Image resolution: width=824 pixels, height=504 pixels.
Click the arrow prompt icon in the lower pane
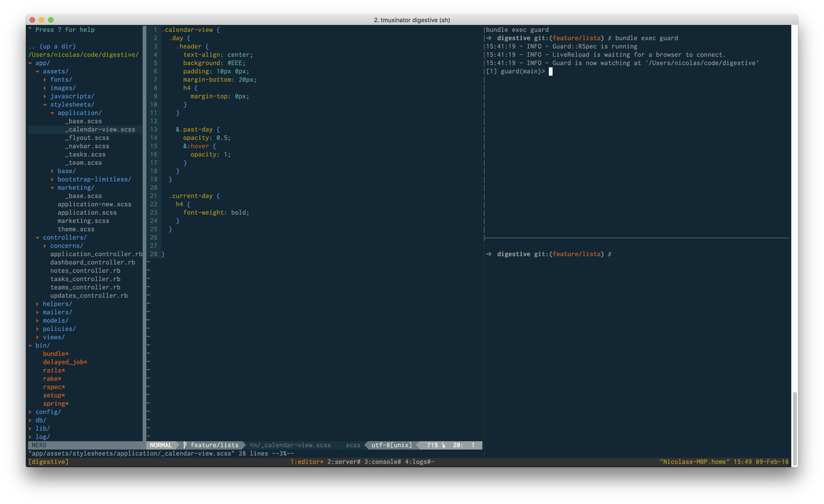point(489,254)
